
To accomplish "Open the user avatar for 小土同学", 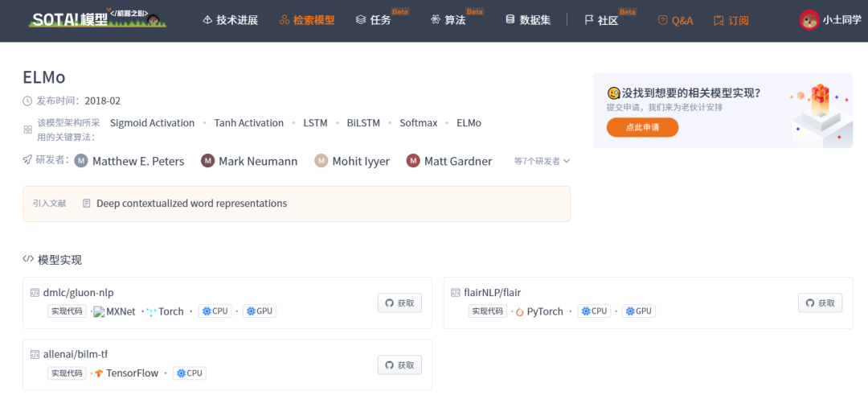I will pyautogui.click(x=809, y=20).
